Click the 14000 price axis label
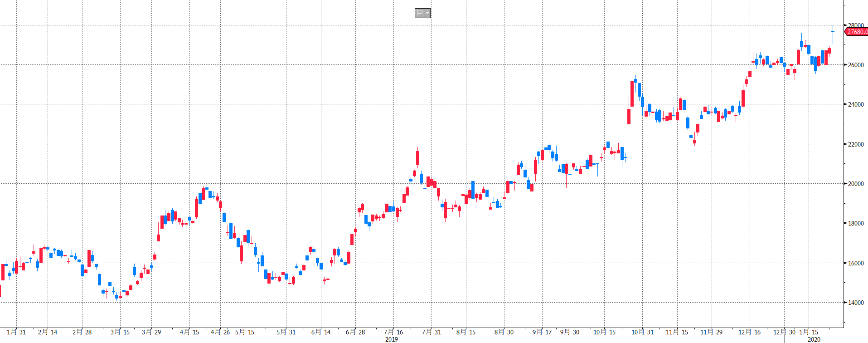Screen dimensions: 868x343 coord(856,303)
